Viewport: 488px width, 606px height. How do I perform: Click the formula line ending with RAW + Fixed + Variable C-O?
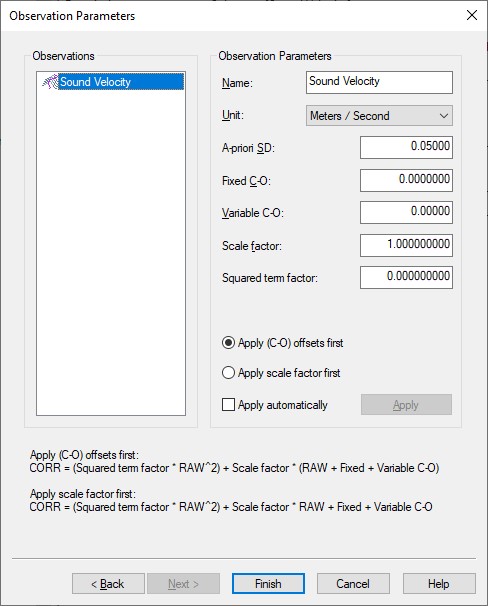pos(231,507)
